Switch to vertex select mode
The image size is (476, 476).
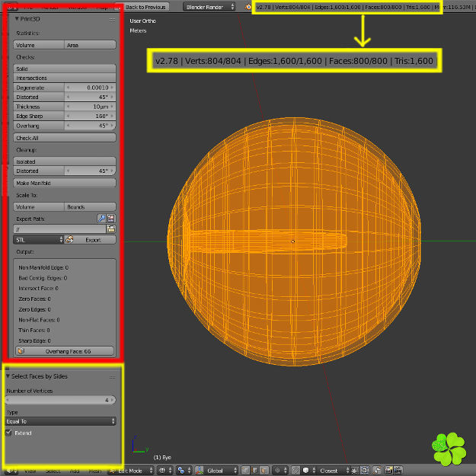tap(245, 471)
